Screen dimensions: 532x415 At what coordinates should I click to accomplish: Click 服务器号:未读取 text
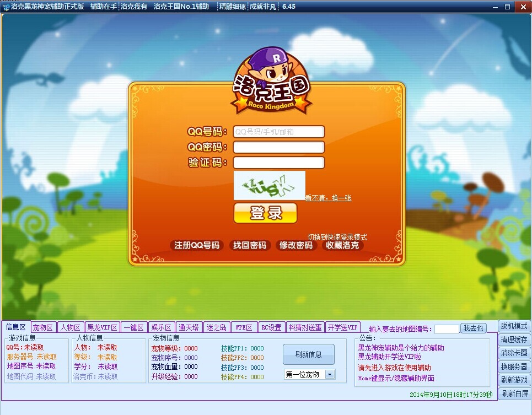(31, 357)
